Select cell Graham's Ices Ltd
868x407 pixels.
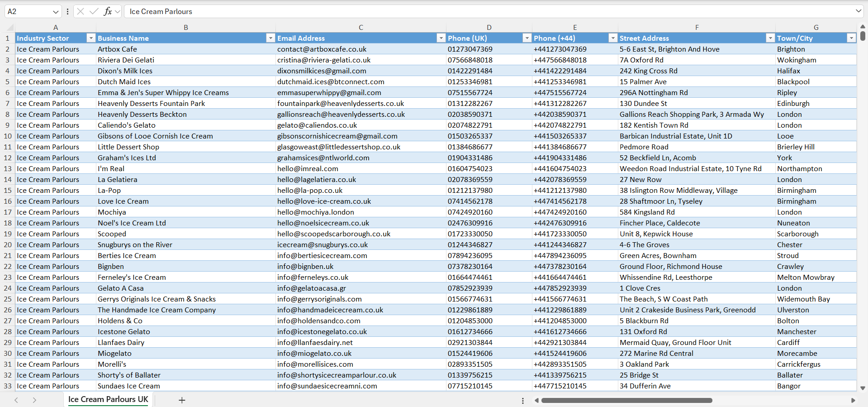click(186, 158)
